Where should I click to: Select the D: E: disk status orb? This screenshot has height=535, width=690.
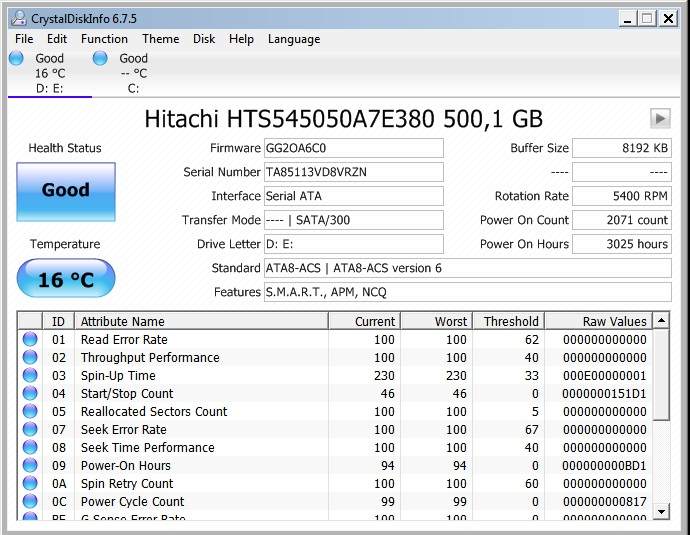click(16, 58)
